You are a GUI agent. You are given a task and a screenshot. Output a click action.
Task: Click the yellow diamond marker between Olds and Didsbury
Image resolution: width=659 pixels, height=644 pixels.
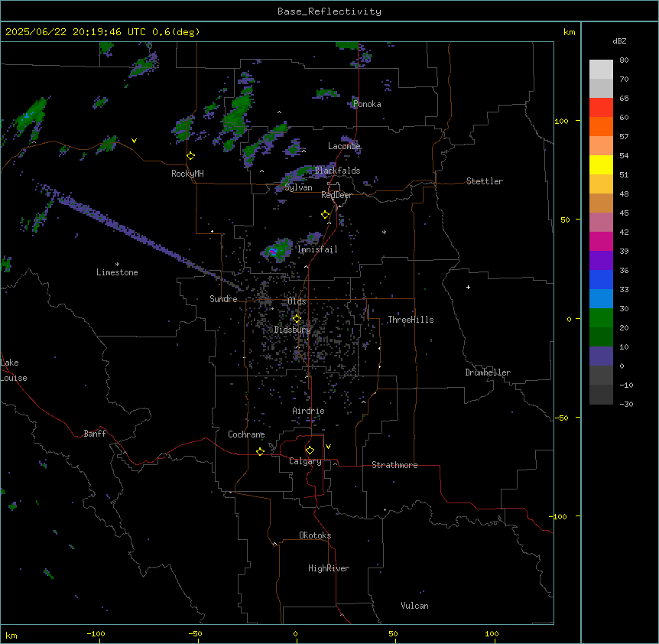(297, 319)
